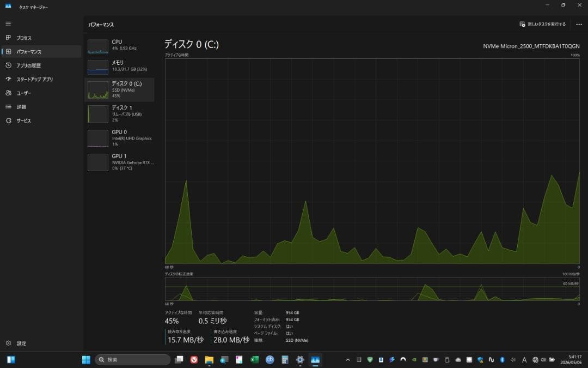
Task: Open the clock and date 5:41:17
Action: click(571, 360)
